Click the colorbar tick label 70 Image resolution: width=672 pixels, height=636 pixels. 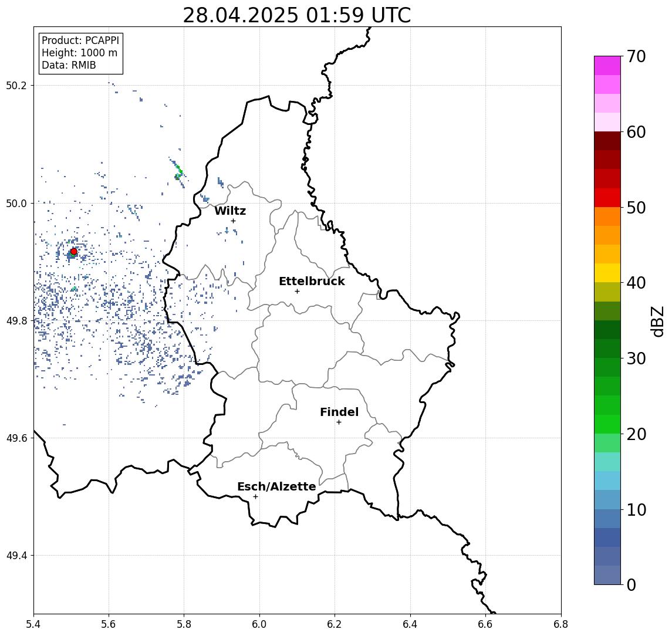(x=636, y=56)
